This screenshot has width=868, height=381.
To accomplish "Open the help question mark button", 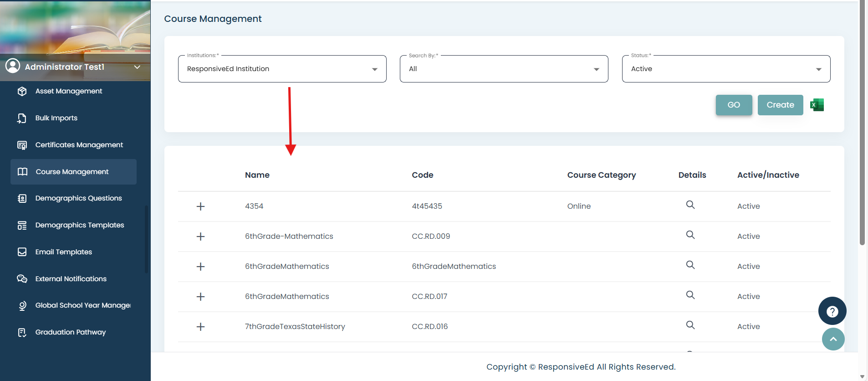I will coord(832,311).
